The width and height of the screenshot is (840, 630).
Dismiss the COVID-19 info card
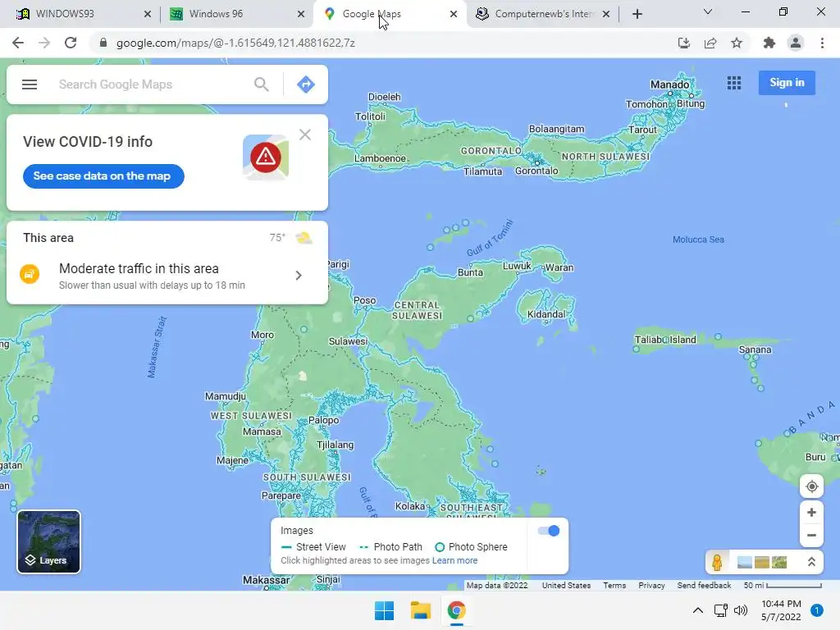305,135
